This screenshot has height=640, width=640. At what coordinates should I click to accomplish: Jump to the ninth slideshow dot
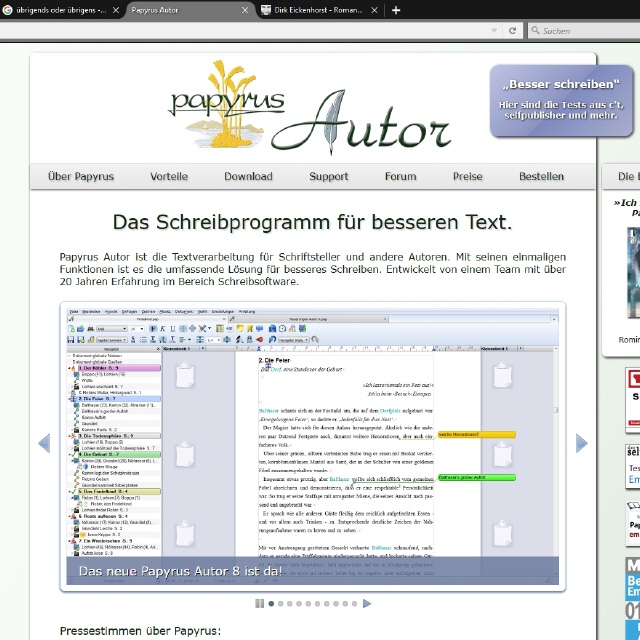(345, 604)
